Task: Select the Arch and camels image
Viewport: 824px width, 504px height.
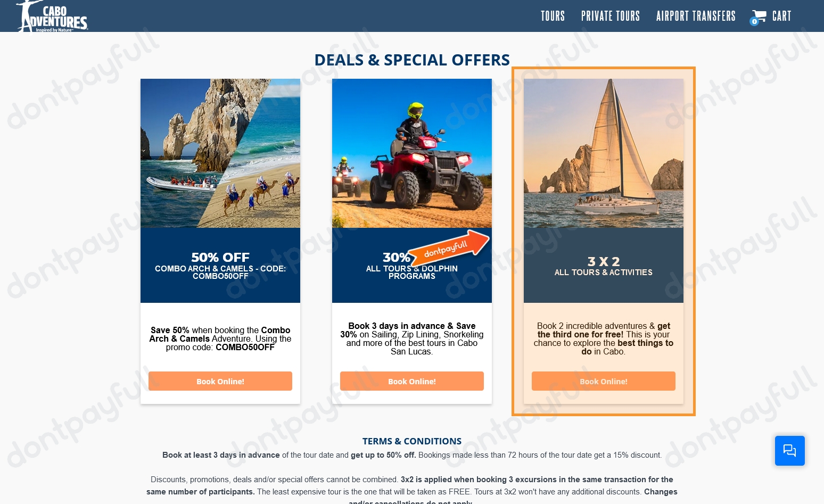Action: click(220, 153)
